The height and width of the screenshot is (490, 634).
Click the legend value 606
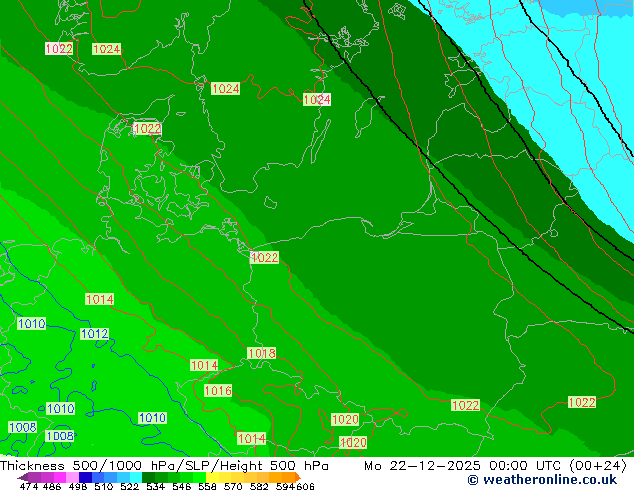[305, 486]
